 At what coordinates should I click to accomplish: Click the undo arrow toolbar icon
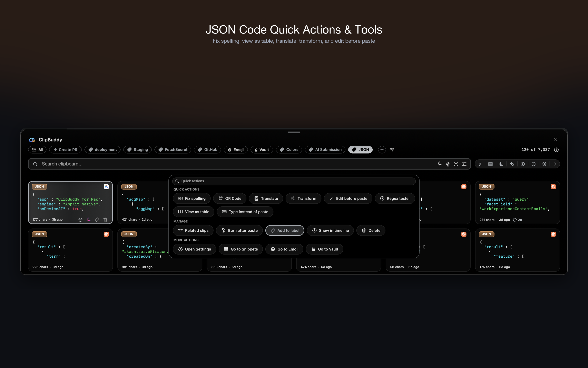click(x=512, y=164)
